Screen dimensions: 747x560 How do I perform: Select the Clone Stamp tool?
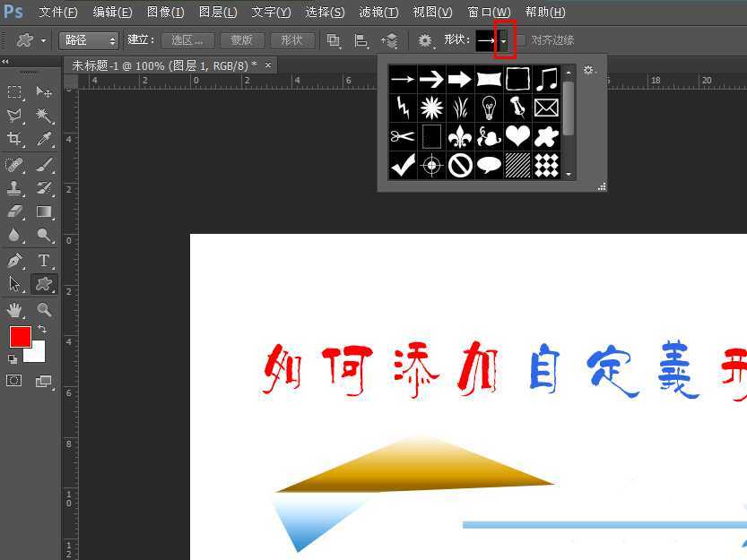tap(15, 188)
